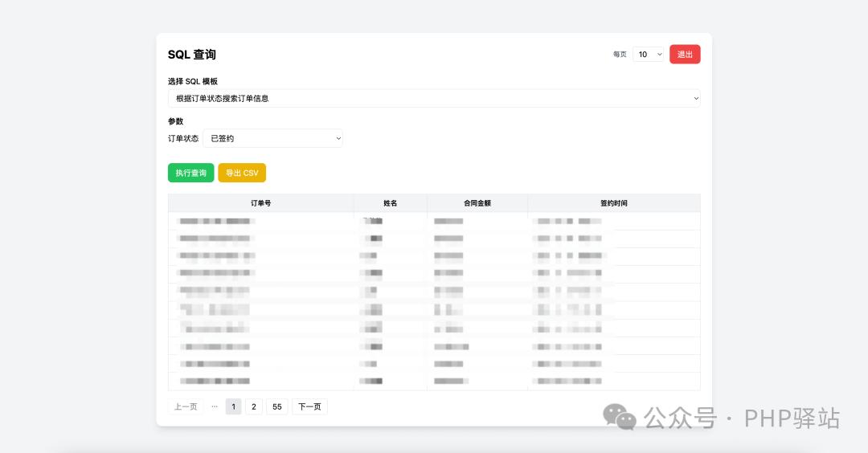The width and height of the screenshot is (868, 453).
Task: Go to page 1 in pagination
Action: (234, 406)
